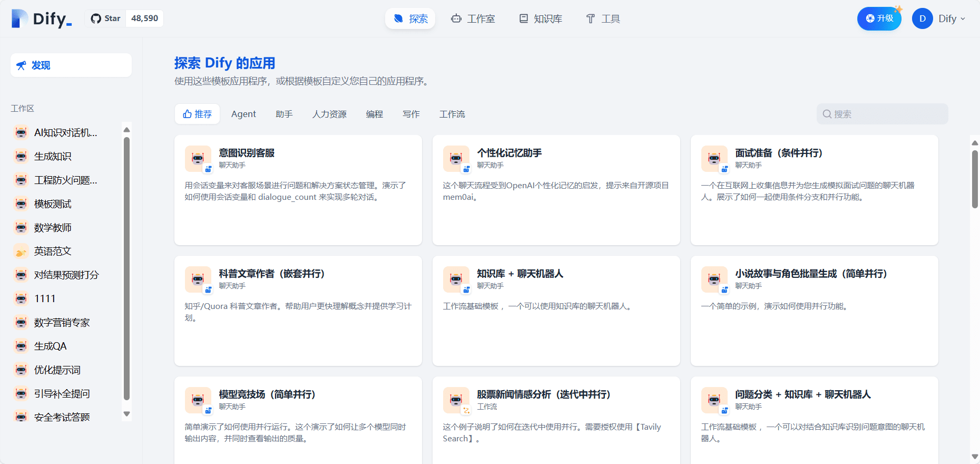Viewport: 980px width, 464px height.
Task: Click robot icon beside 生成QA
Action: (x=21, y=346)
